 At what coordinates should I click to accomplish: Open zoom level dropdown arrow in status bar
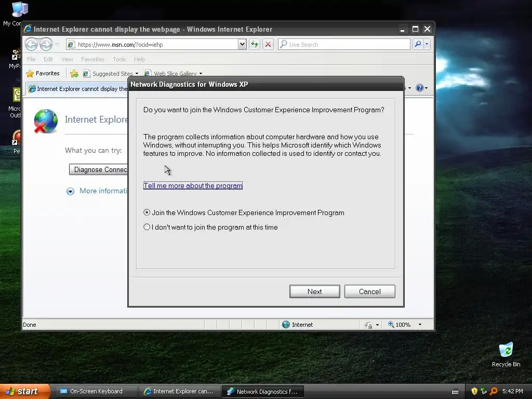[420, 325]
